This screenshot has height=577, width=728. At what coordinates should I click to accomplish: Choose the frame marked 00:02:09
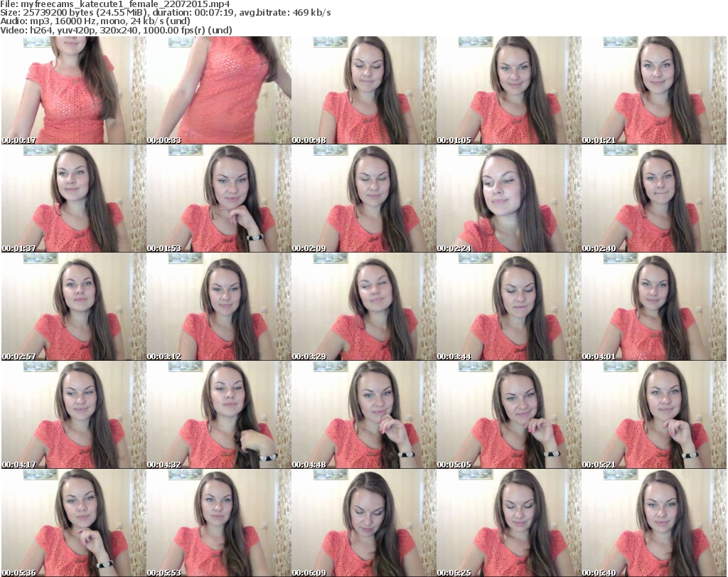[363, 198]
